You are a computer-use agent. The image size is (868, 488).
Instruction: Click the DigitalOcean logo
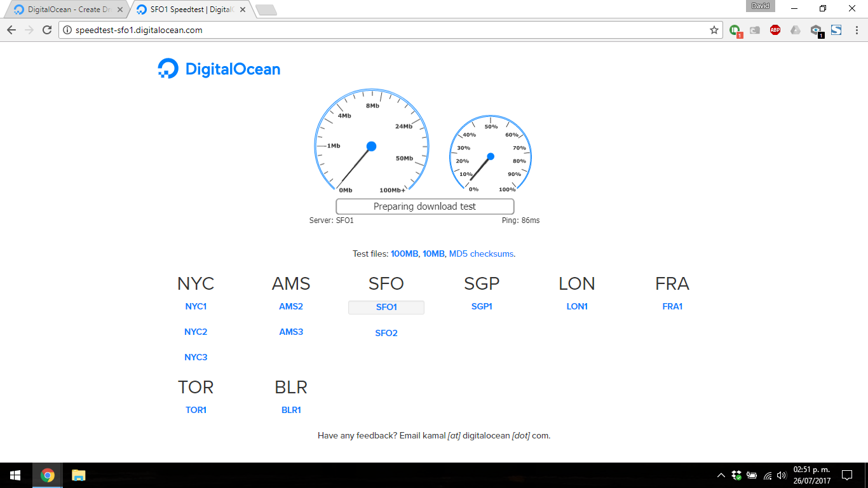[219, 69]
